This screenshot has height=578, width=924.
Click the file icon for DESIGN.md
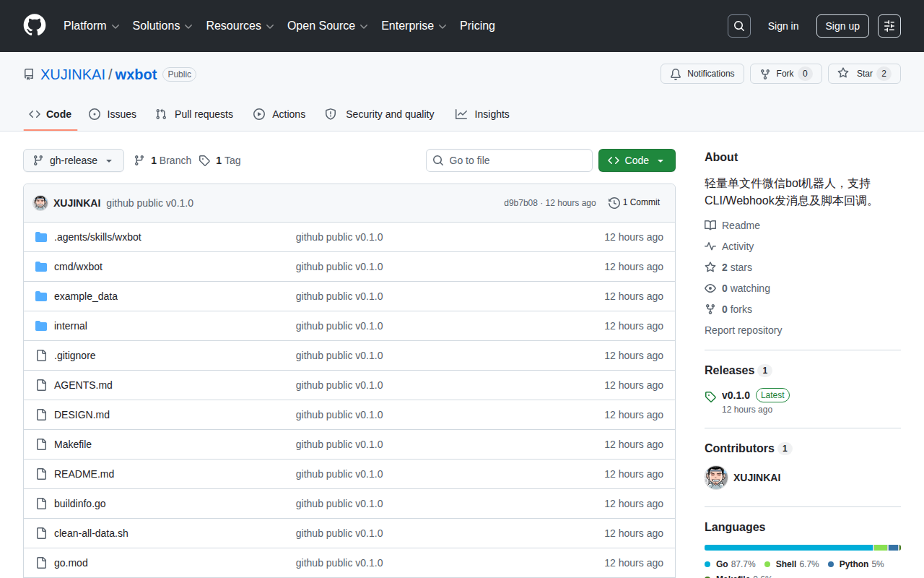pos(41,415)
